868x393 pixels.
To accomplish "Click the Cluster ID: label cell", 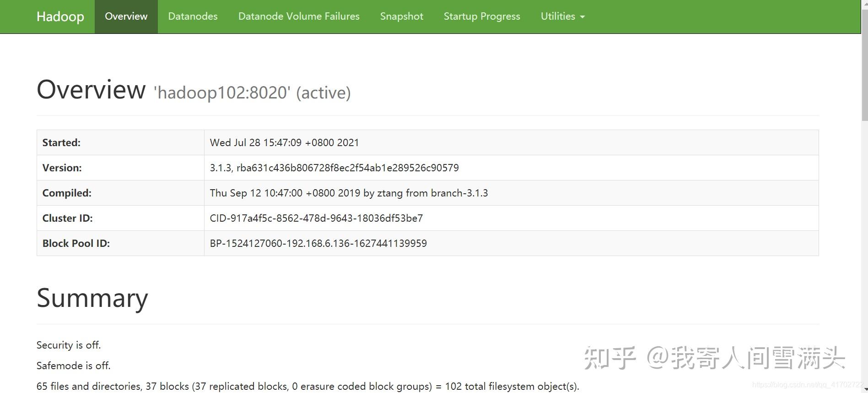I will [120, 218].
